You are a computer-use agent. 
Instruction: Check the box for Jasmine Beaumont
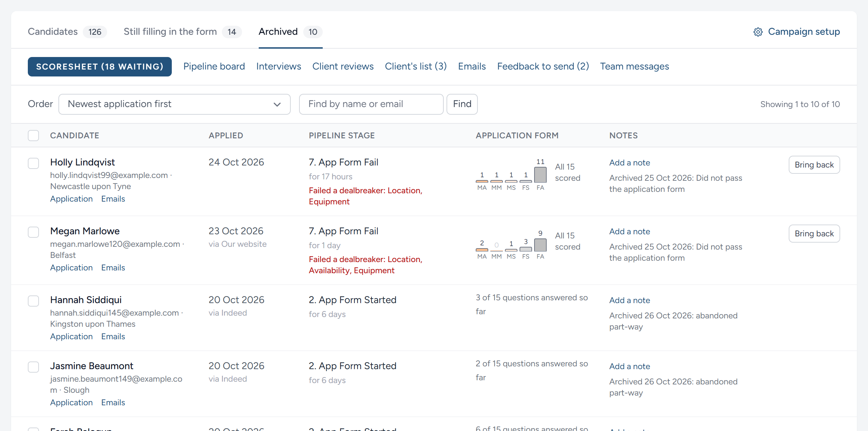33,367
